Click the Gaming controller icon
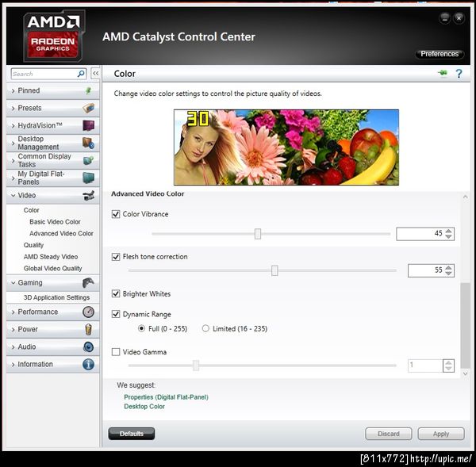This screenshot has height=467, width=476. [88, 283]
